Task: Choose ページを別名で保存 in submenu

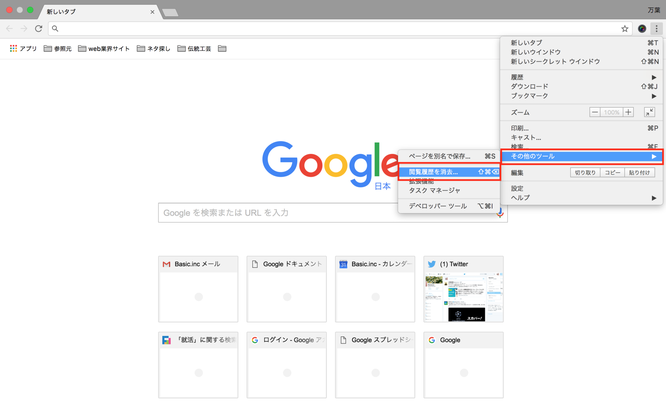Action: [x=449, y=156]
